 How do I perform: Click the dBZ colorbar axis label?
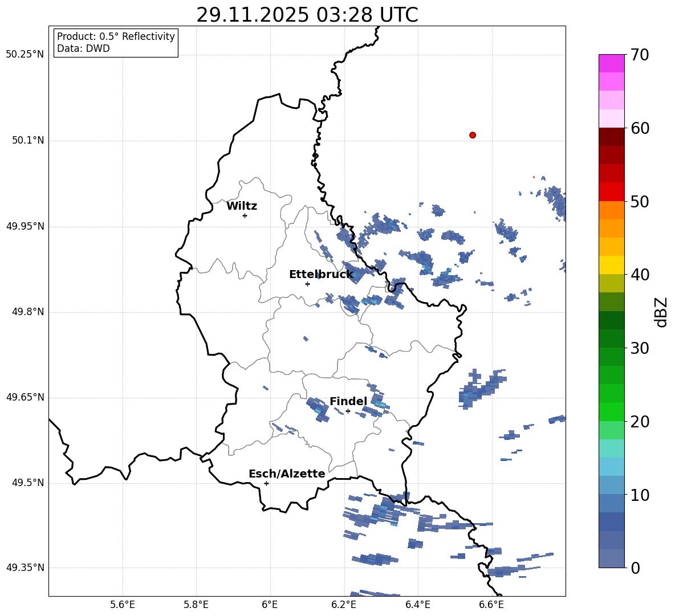tap(661, 312)
